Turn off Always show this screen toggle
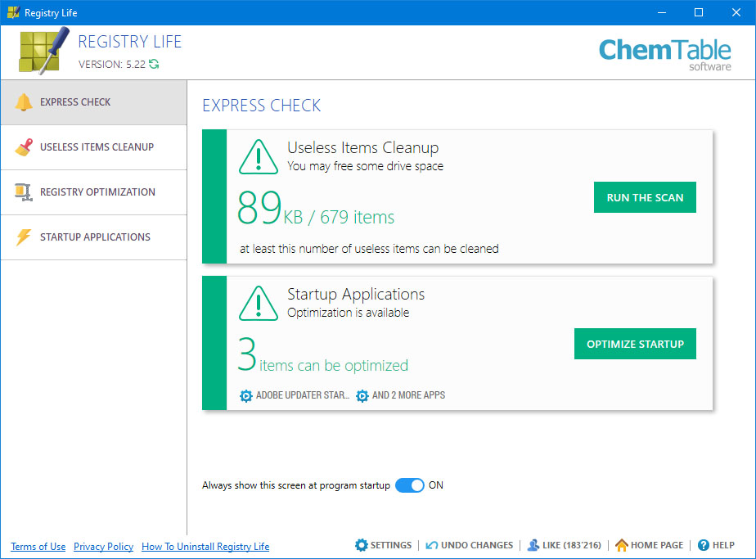This screenshot has height=559, width=756. click(x=409, y=485)
